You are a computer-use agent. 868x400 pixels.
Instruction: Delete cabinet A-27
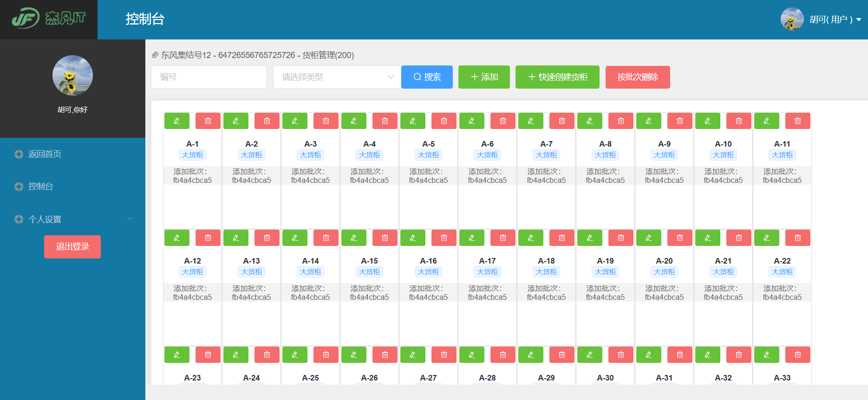pyautogui.click(x=444, y=355)
